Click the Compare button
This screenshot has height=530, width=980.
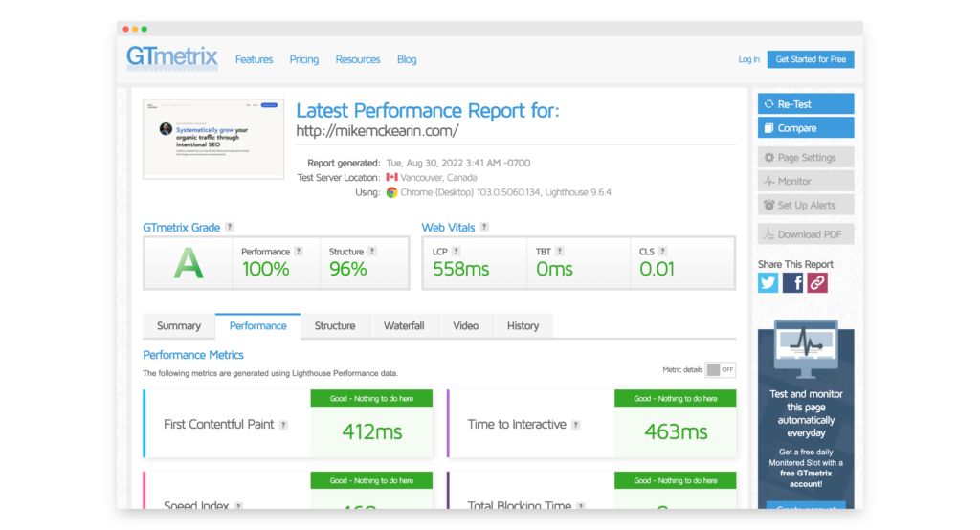click(x=806, y=127)
